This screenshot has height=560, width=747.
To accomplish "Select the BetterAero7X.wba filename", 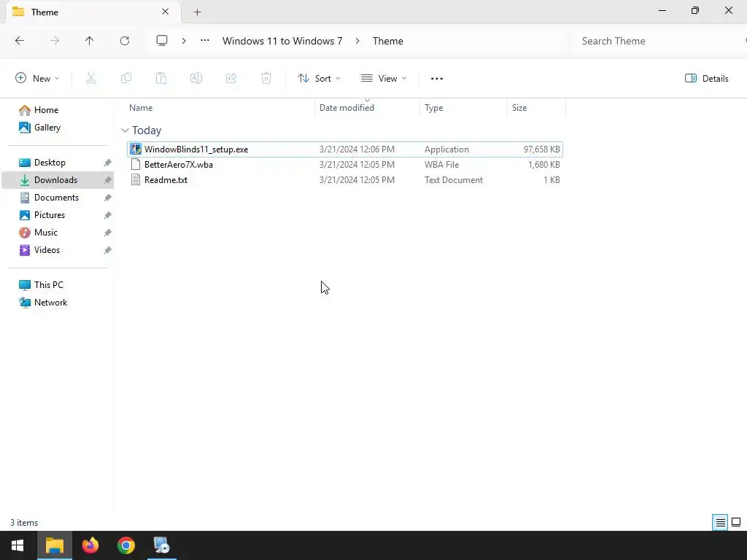I will point(179,165).
